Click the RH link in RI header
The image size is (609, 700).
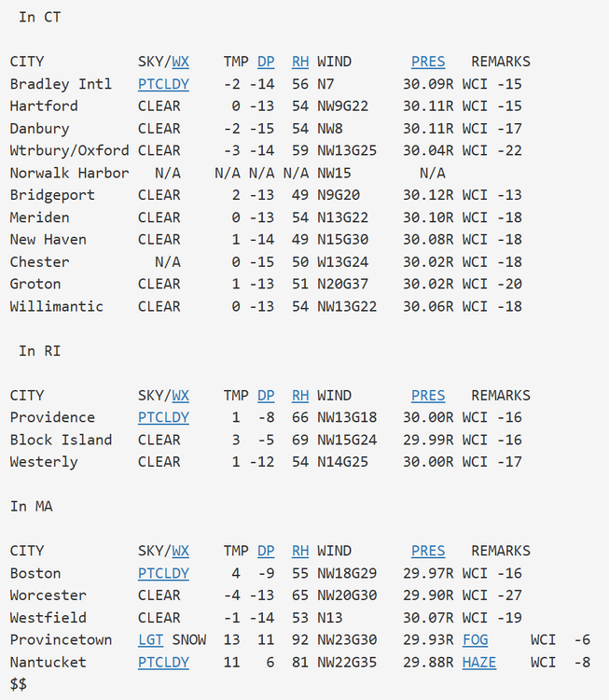(299, 395)
